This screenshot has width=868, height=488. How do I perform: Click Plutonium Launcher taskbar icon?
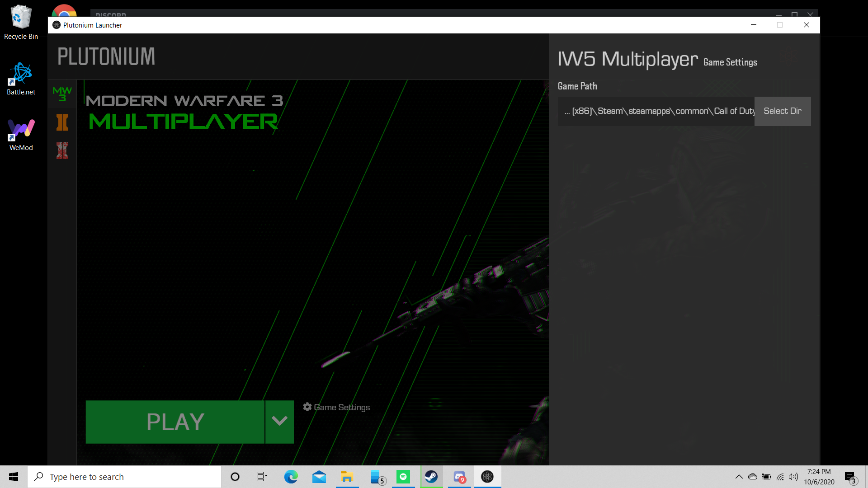(x=487, y=477)
